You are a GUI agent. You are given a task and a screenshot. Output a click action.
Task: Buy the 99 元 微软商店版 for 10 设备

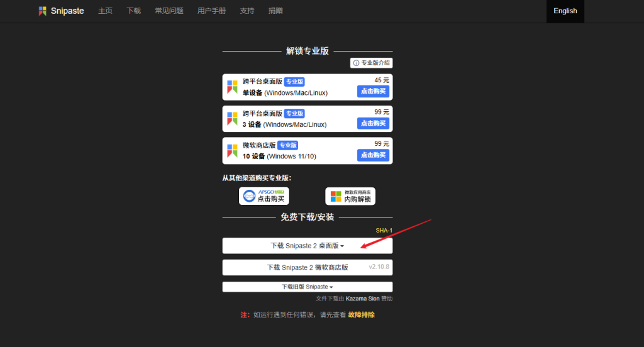(x=373, y=155)
